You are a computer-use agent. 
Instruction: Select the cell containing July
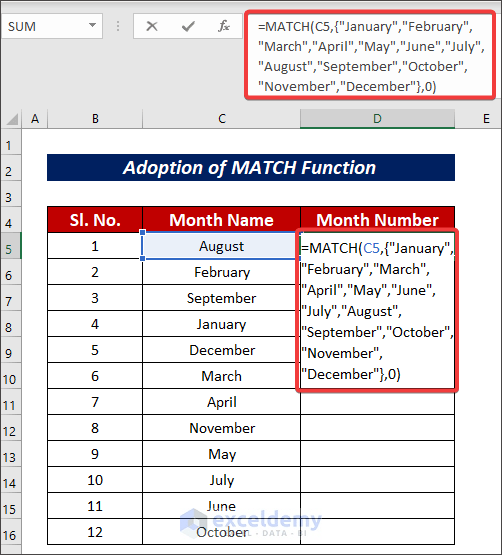tap(222, 480)
